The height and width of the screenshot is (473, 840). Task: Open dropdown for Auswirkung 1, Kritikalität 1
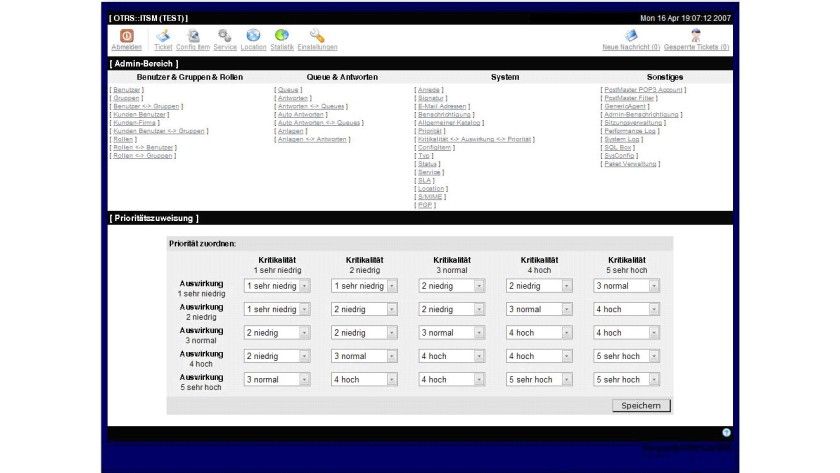pyautogui.click(x=277, y=286)
